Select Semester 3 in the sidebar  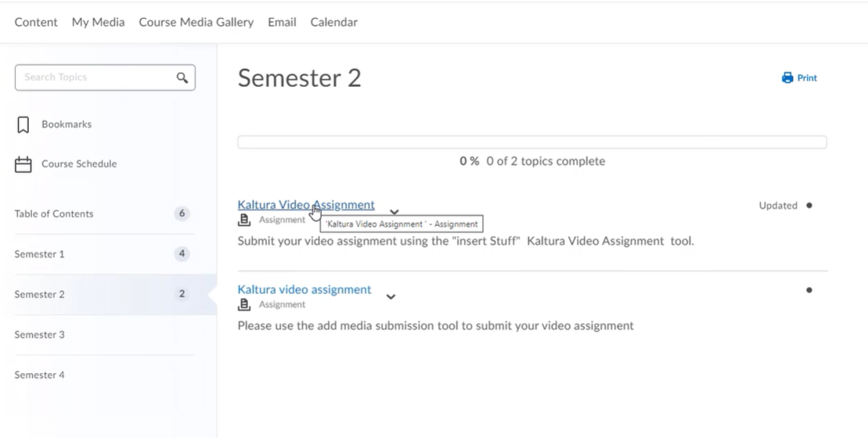(40, 335)
